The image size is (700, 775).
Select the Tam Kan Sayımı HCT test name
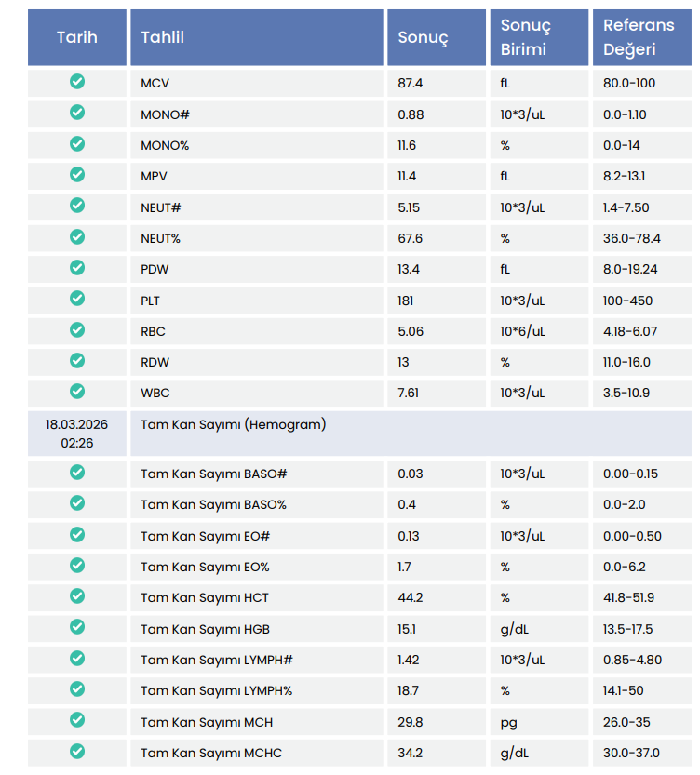205,597
